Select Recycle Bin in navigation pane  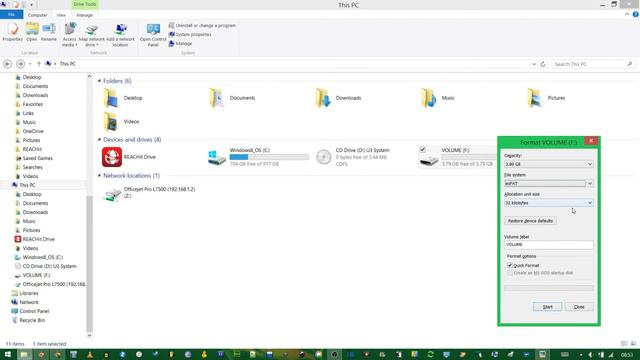point(32,320)
